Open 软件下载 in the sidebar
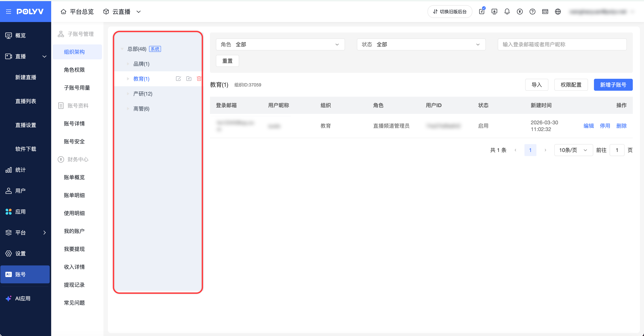 click(26, 149)
